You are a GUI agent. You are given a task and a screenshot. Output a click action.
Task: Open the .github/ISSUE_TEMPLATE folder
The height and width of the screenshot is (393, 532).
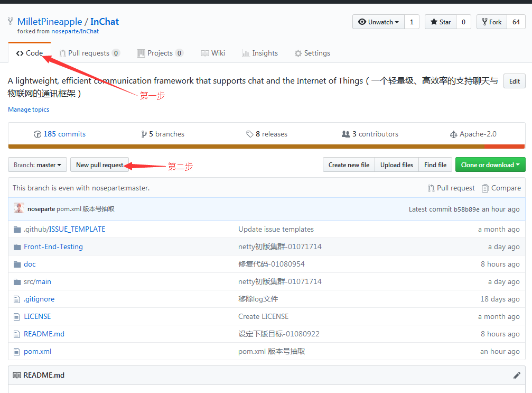(64, 229)
